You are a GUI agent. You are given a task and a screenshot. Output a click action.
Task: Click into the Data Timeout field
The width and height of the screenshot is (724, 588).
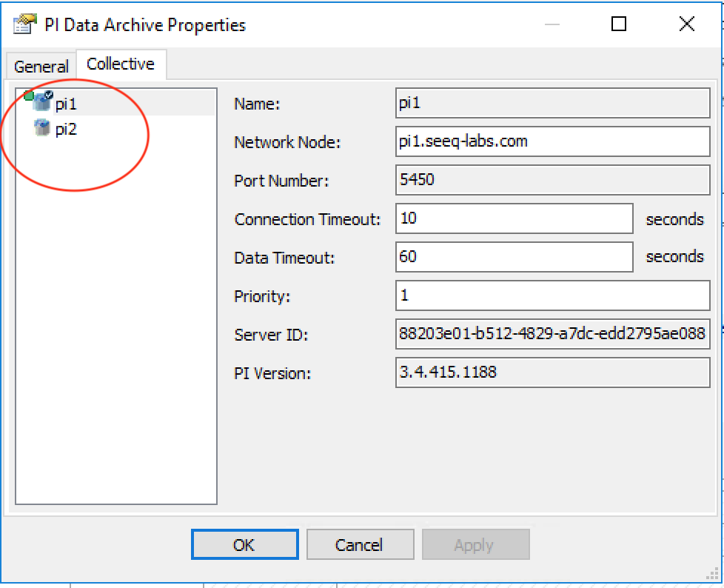tap(514, 257)
